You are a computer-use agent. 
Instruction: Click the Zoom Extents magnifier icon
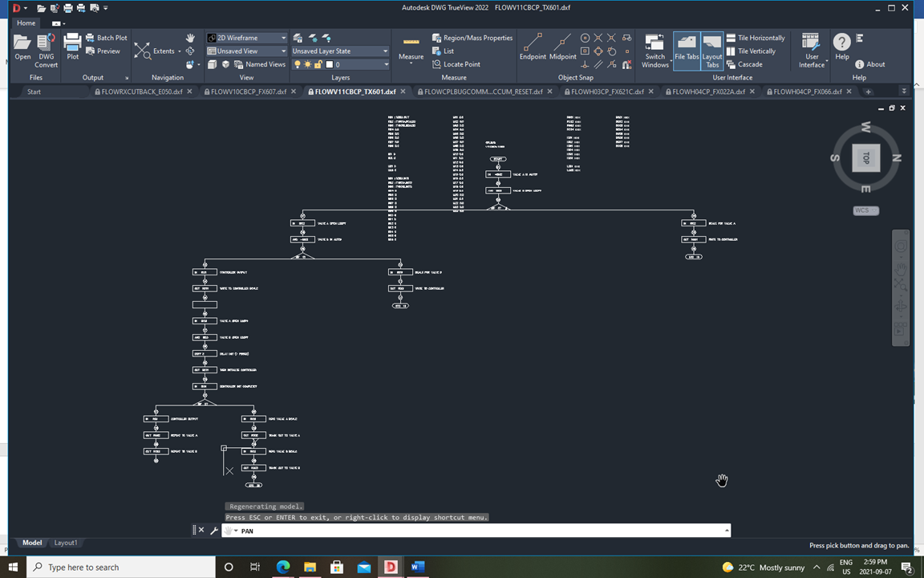[142, 51]
